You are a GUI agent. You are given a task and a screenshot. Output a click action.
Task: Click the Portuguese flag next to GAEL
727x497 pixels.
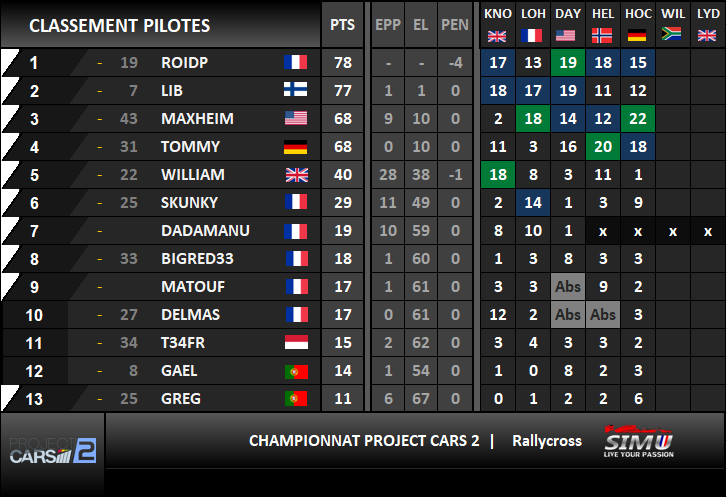tap(296, 371)
